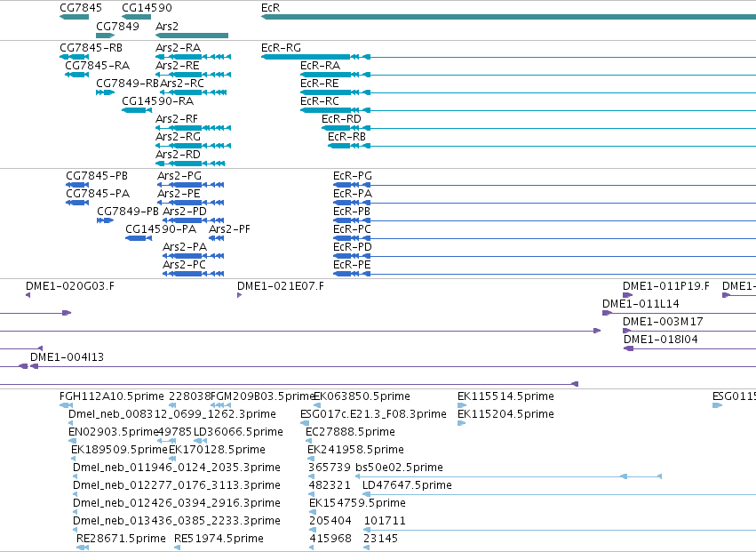This screenshot has width=756, height=552.
Task: Click the EcR-PG protein label
Action: 353,176
